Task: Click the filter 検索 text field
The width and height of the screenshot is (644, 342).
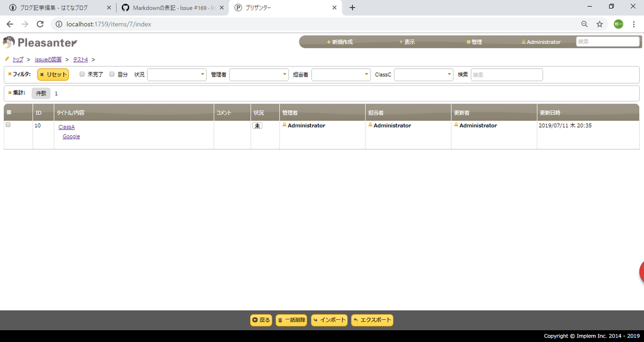Action: pyautogui.click(x=507, y=75)
